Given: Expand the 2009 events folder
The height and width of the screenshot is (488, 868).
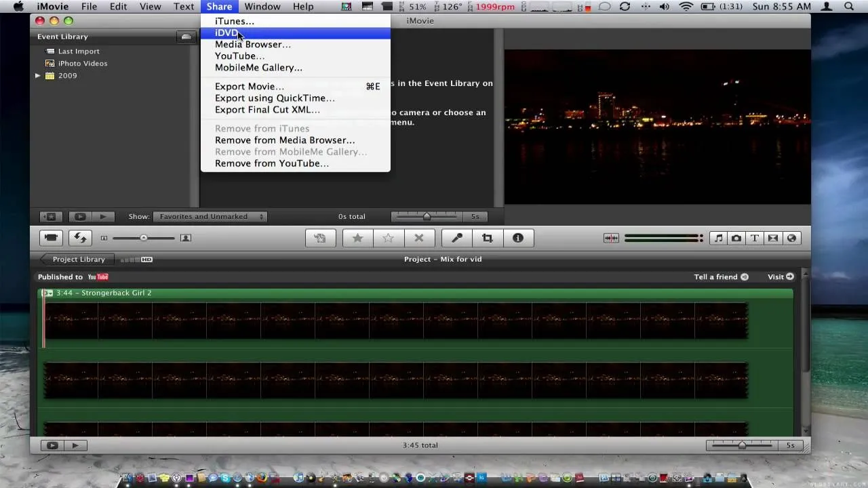Looking at the screenshot, I should tap(38, 76).
